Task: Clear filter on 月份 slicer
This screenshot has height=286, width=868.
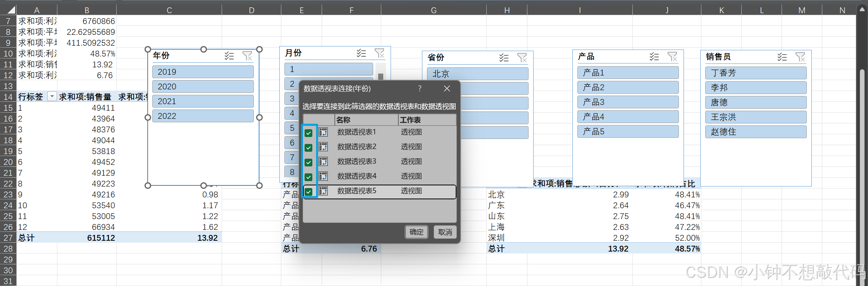Action: pyautogui.click(x=379, y=53)
